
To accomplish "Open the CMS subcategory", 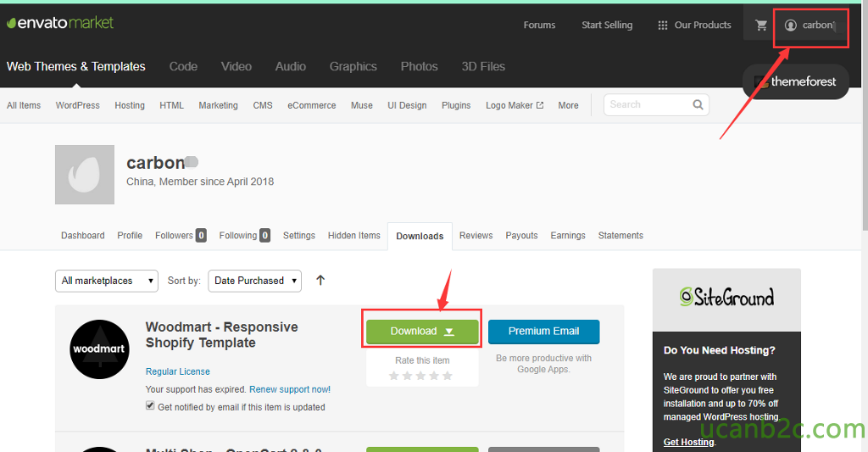I will point(263,105).
